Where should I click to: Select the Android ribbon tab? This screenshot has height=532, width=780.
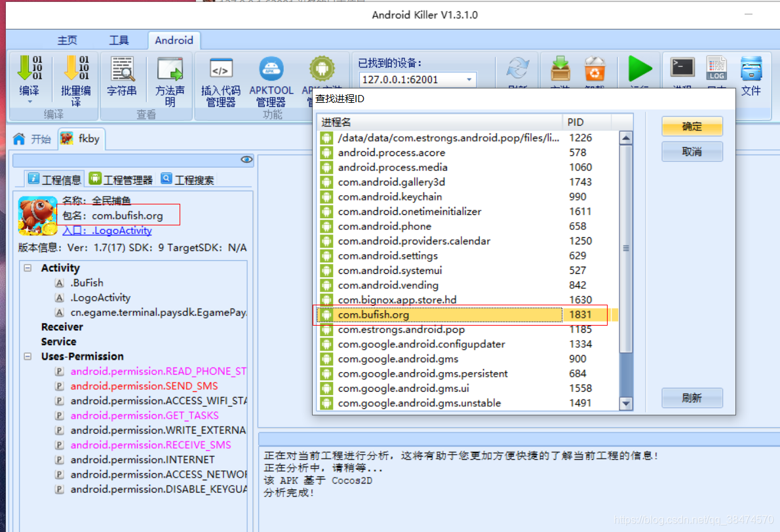pyautogui.click(x=174, y=40)
